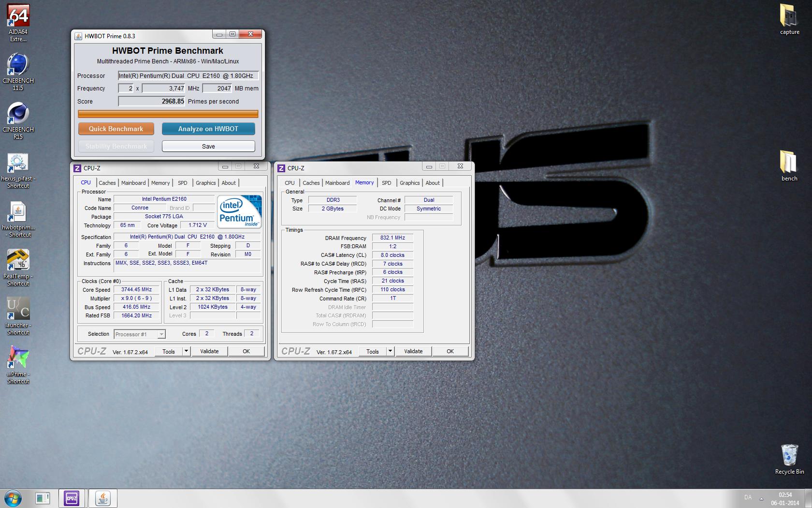Viewport: 812px width, 508px height.
Task: Open the CINEBENCH 11.5 desktop icon
Action: 18,71
